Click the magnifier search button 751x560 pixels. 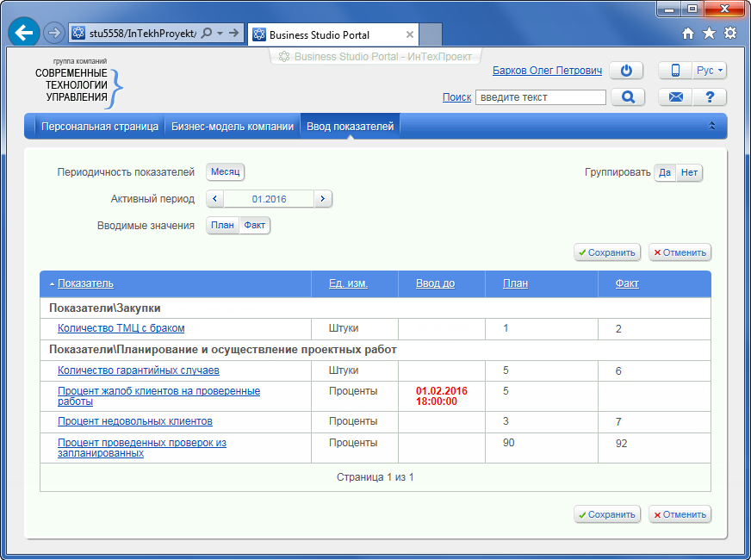pos(628,97)
